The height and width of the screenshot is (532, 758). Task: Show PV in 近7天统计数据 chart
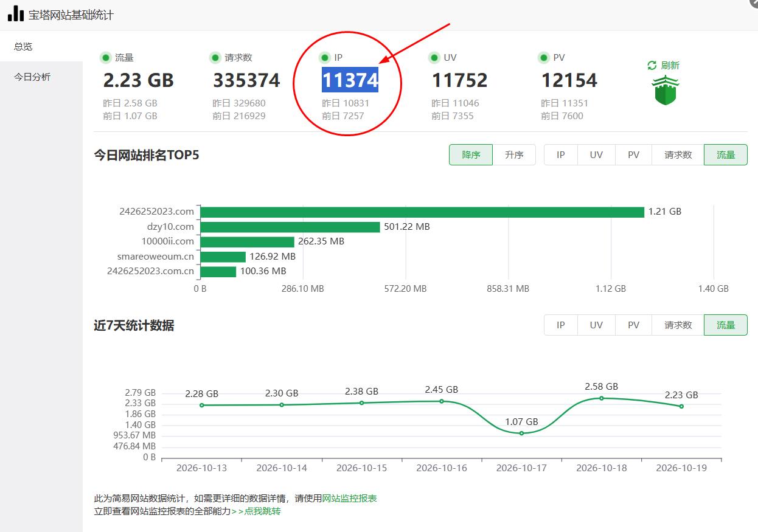point(634,325)
